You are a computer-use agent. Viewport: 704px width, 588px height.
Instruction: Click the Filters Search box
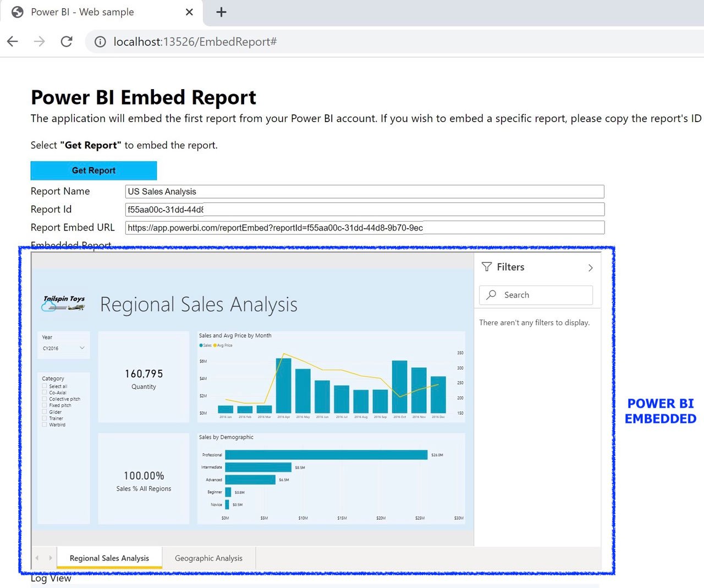click(536, 295)
